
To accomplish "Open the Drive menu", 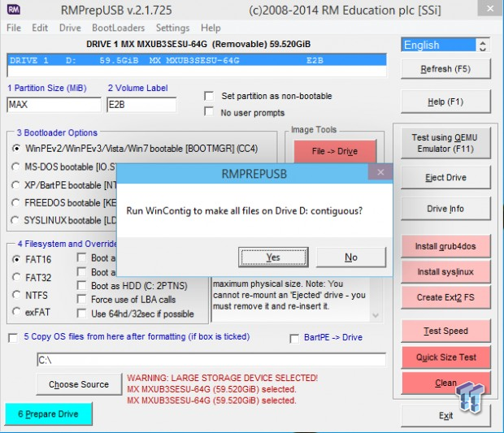I will coord(70,28).
